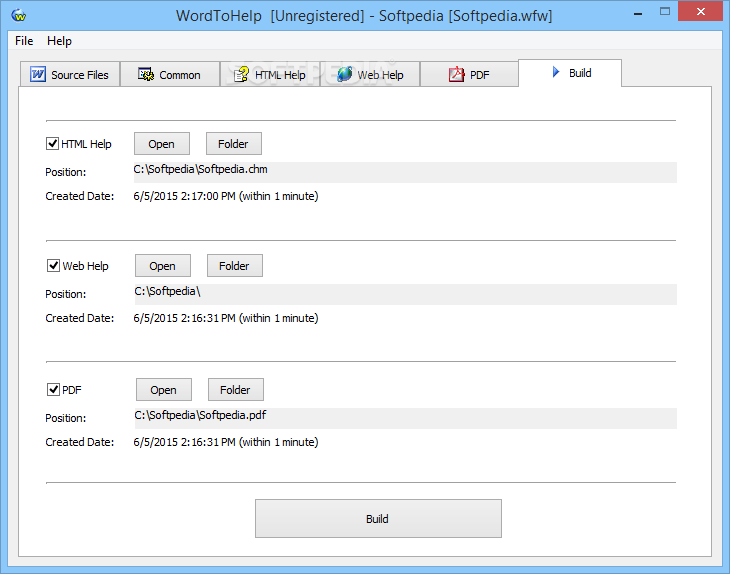Maximize the WordToHelp window

tap(665, 12)
